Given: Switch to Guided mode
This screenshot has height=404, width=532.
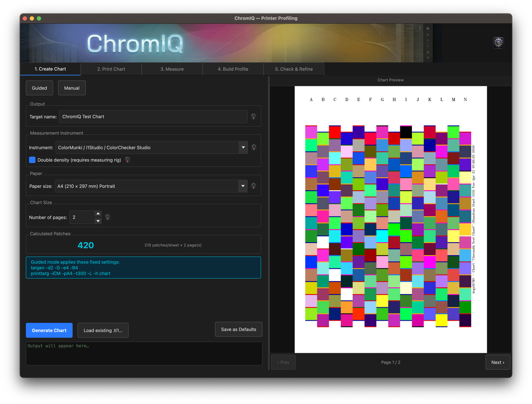Looking at the screenshot, I should [39, 88].
